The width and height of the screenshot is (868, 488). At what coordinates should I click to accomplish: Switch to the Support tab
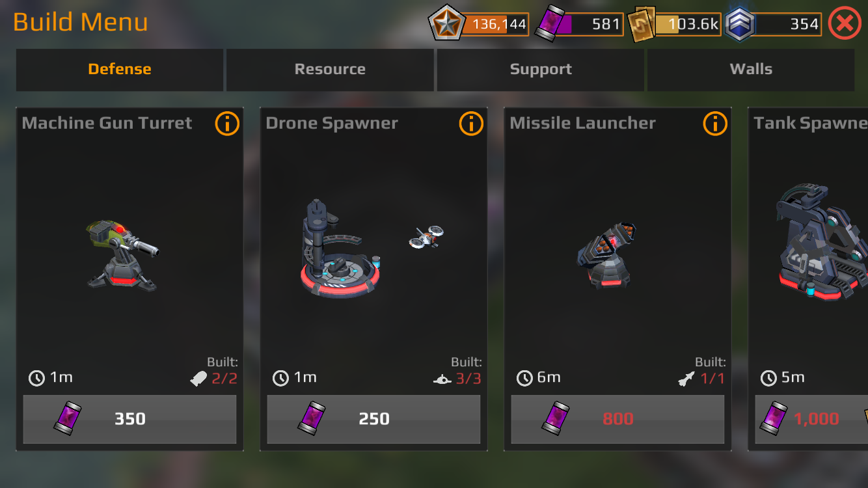click(541, 70)
